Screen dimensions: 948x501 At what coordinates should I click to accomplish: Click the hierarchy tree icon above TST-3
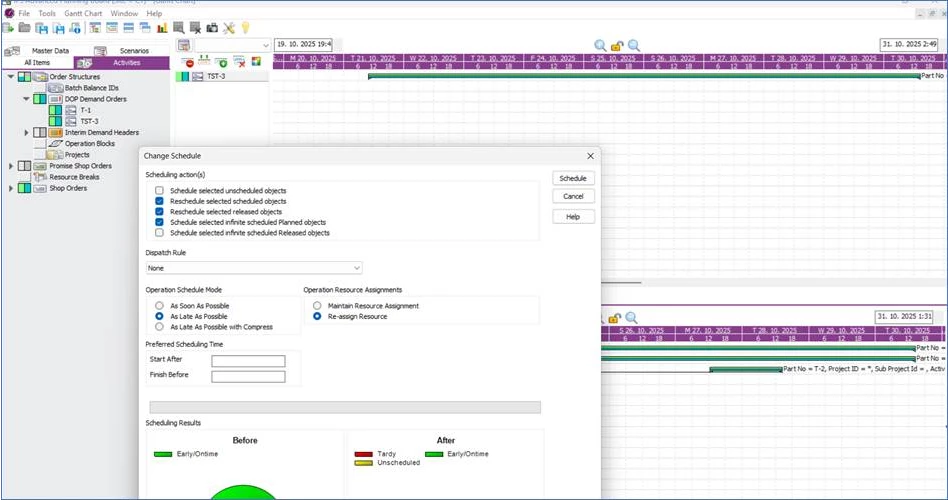point(204,62)
